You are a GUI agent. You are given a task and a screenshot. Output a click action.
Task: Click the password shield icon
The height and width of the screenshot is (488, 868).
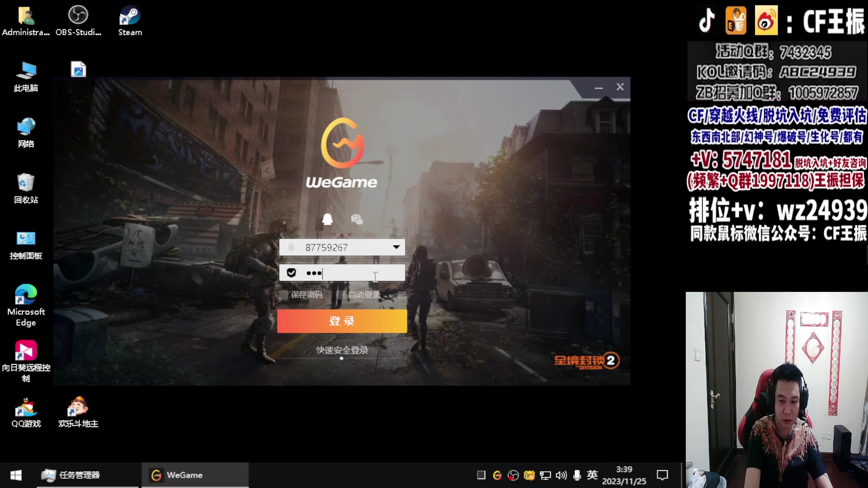292,272
